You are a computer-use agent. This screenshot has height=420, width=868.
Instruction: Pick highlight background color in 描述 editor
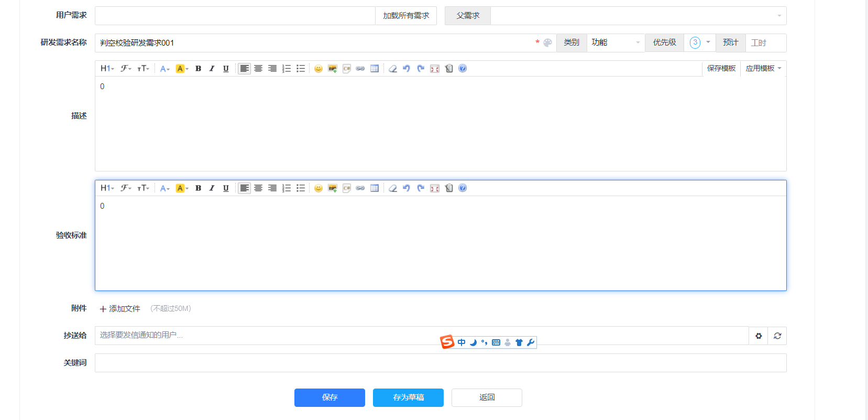click(182, 69)
